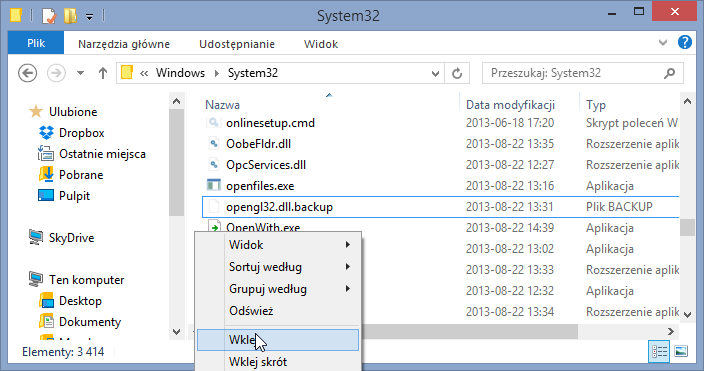Select the OobeFldr.dll file
This screenshot has width=704, height=371.
[259, 144]
